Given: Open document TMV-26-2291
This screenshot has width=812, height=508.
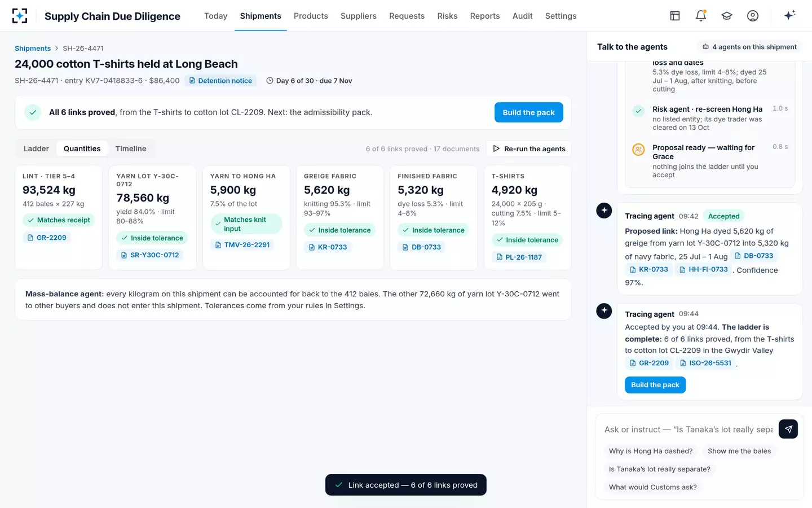Looking at the screenshot, I should coord(242,245).
